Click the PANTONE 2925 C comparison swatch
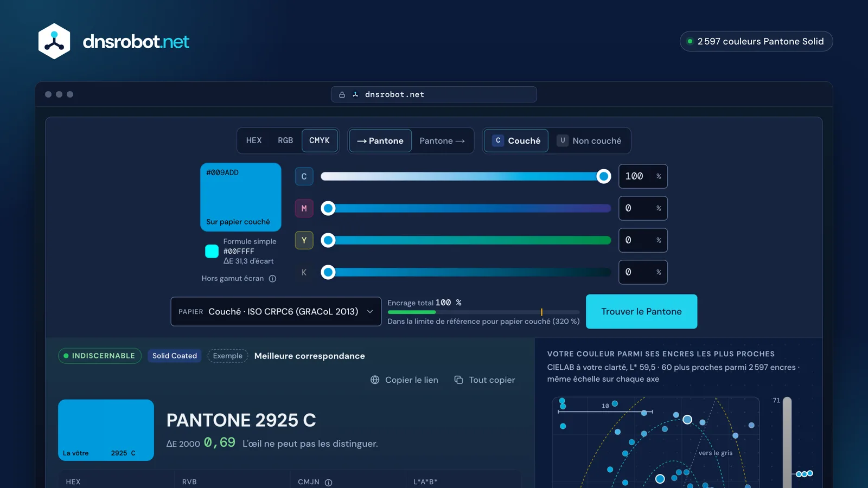The width and height of the screenshot is (868, 488). [106, 430]
